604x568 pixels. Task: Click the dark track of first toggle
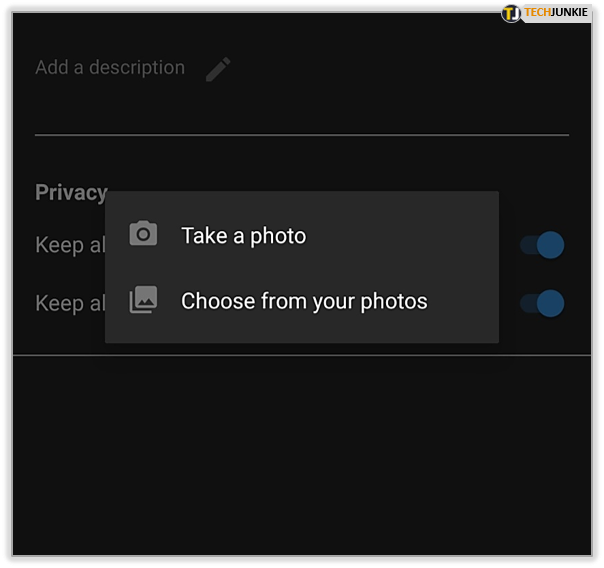(x=528, y=245)
